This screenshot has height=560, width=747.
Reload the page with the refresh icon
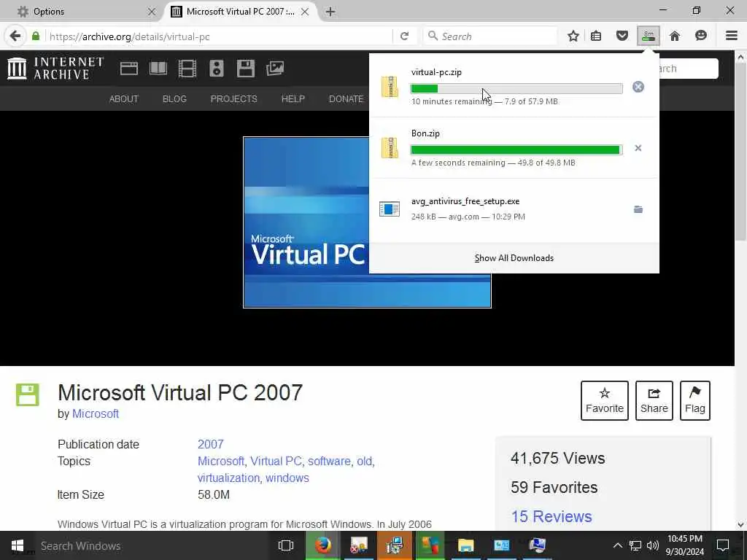(404, 36)
